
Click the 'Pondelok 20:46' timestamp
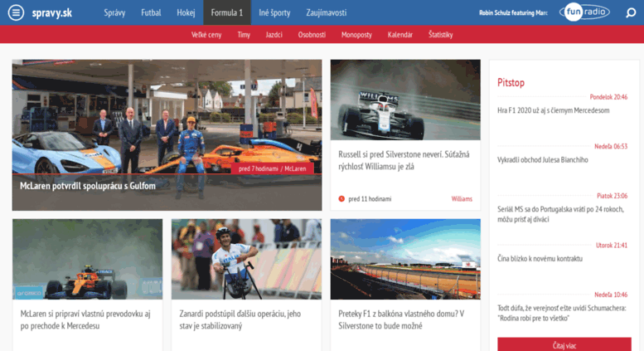[608, 97]
